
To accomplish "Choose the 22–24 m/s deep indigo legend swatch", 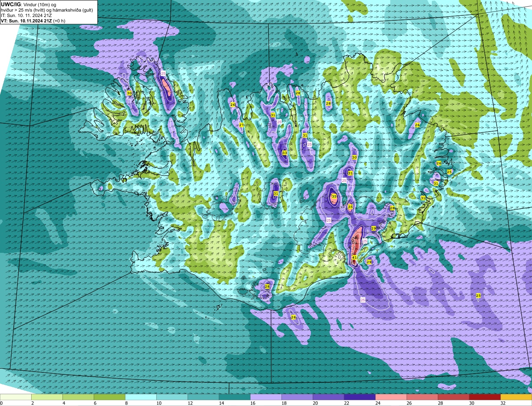I will (360, 397).
